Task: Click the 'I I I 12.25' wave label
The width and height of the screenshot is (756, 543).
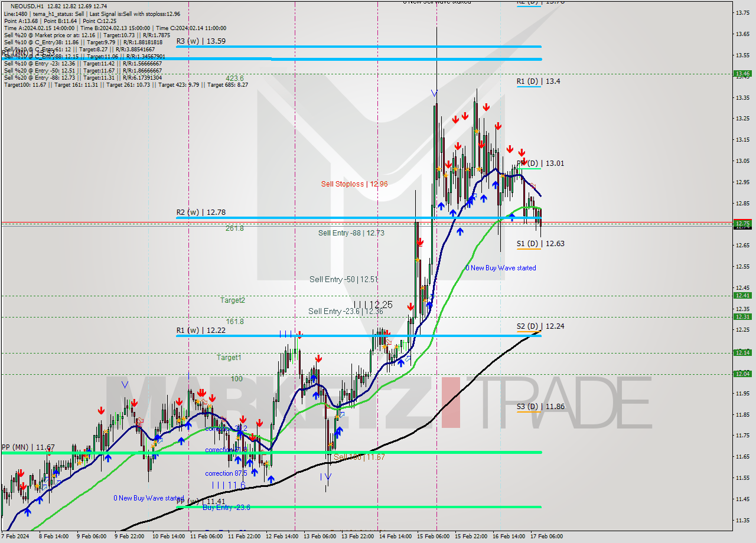Action: (373, 305)
